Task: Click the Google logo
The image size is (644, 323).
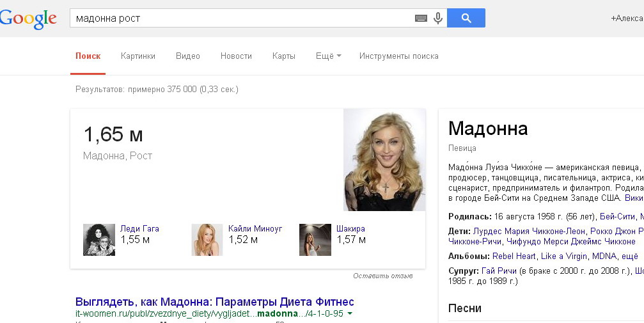Action: pos(28,19)
